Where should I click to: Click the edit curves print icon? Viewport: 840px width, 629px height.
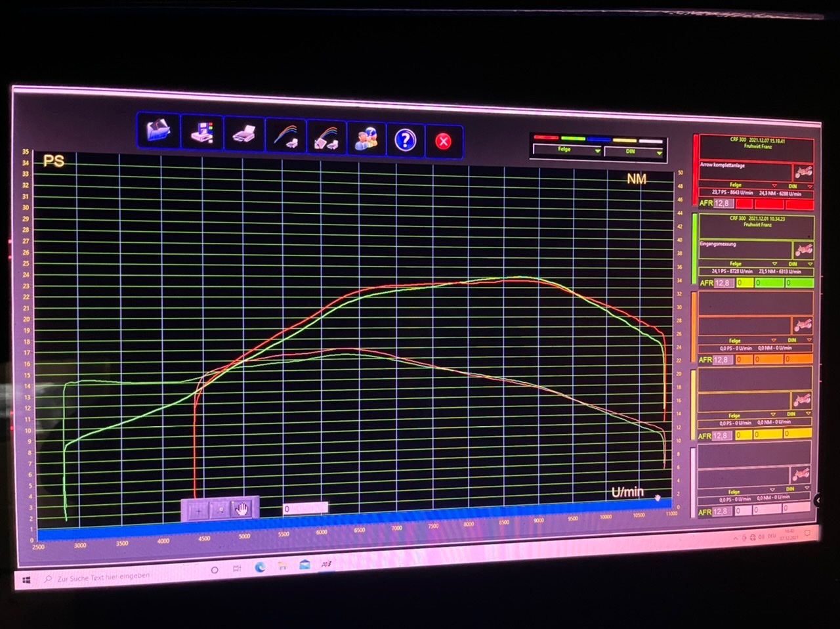click(x=326, y=139)
